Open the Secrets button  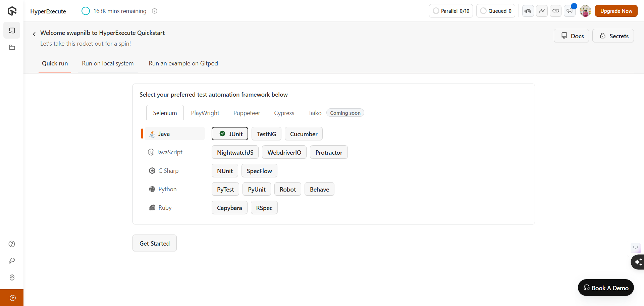(x=613, y=36)
